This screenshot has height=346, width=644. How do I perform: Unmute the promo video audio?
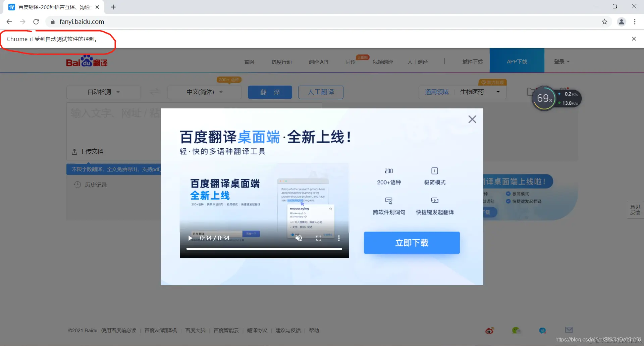coord(299,238)
